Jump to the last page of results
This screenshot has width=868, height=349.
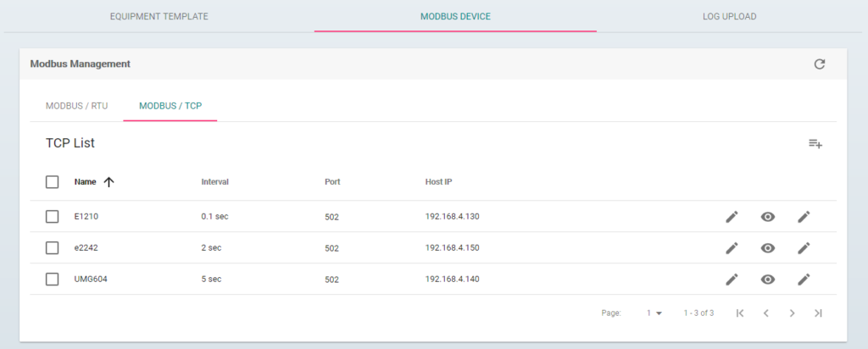point(818,313)
